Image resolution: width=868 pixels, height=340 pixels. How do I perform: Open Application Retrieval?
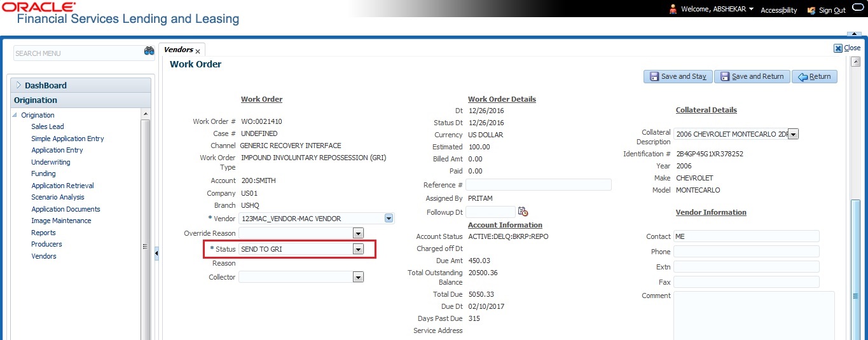pyautogui.click(x=62, y=186)
